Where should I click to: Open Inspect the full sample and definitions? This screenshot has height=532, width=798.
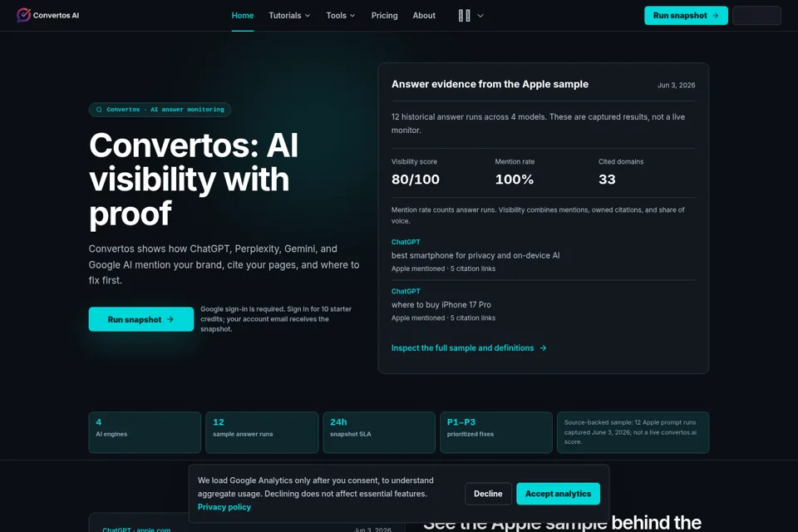pyautogui.click(x=469, y=347)
